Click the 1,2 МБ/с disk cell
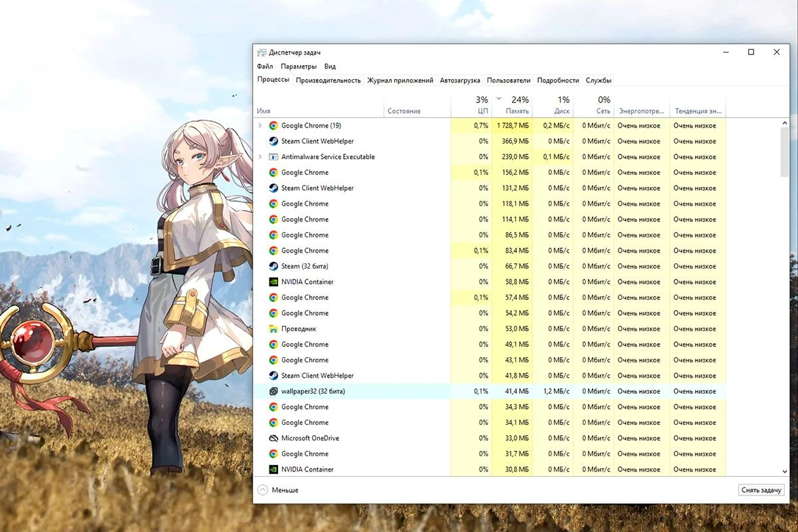The image size is (798, 532). (x=553, y=392)
